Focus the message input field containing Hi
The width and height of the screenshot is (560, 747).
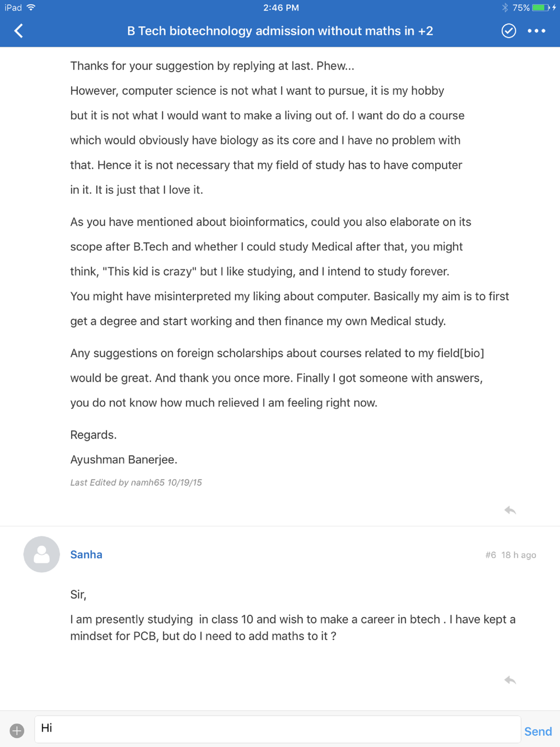(278, 729)
